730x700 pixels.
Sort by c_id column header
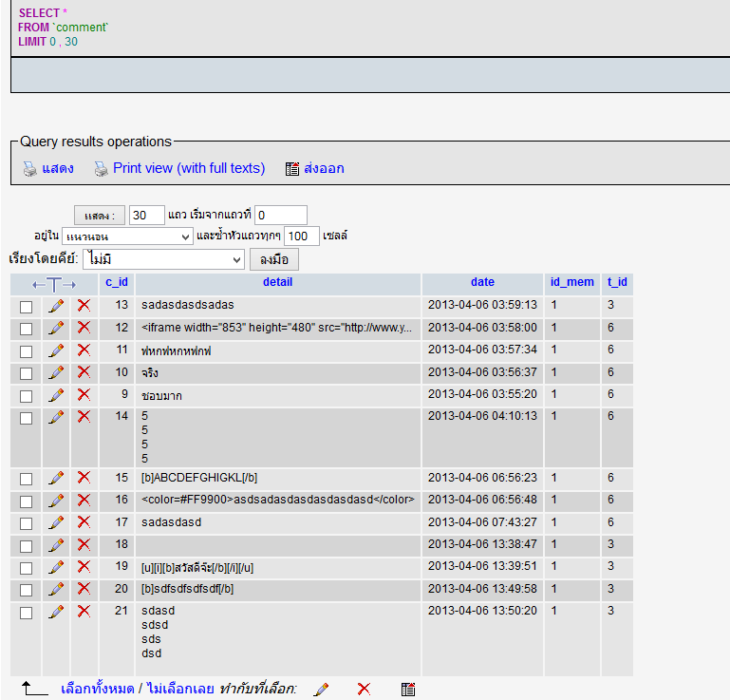[x=117, y=282]
